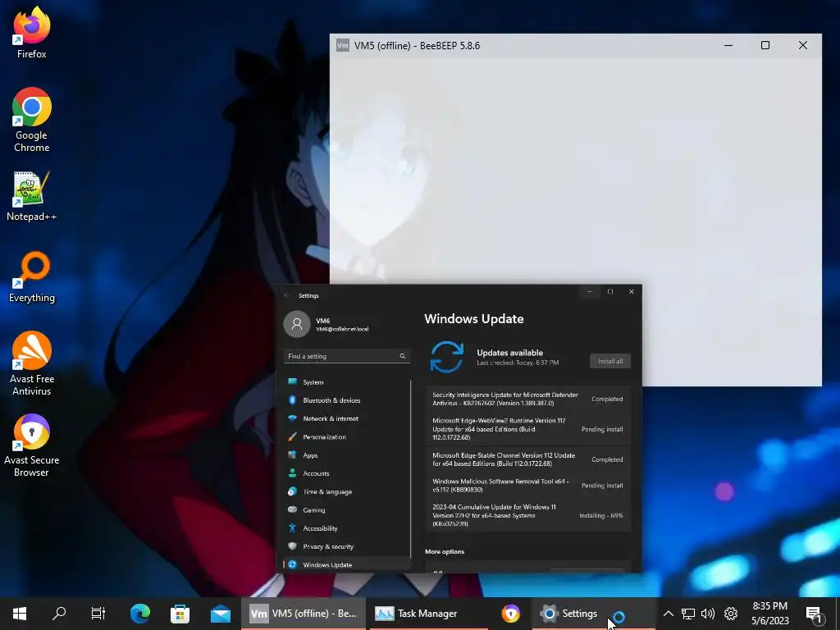Open the Accounts settings category
This screenshot has height=630, width=840.
coord(347,473)
